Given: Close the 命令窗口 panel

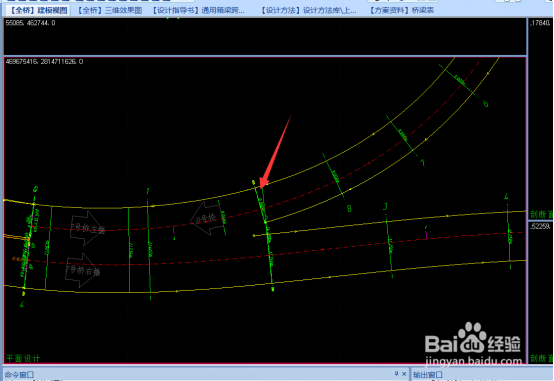Looking at the screenshot, I should (404, 374).
